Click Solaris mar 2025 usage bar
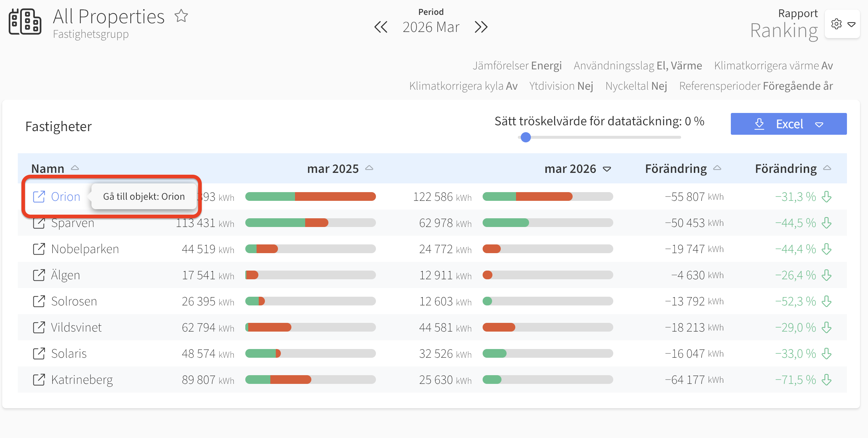The width and height of the screenshot is (868, 438). click(x=310, y=353)
